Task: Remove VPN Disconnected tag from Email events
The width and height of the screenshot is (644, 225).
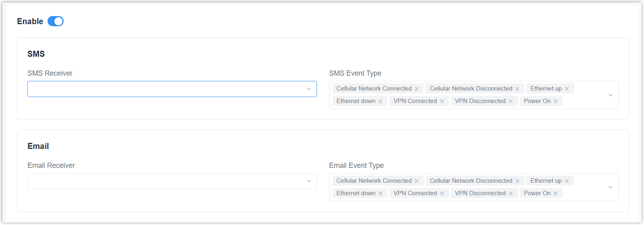Action: 511,194
